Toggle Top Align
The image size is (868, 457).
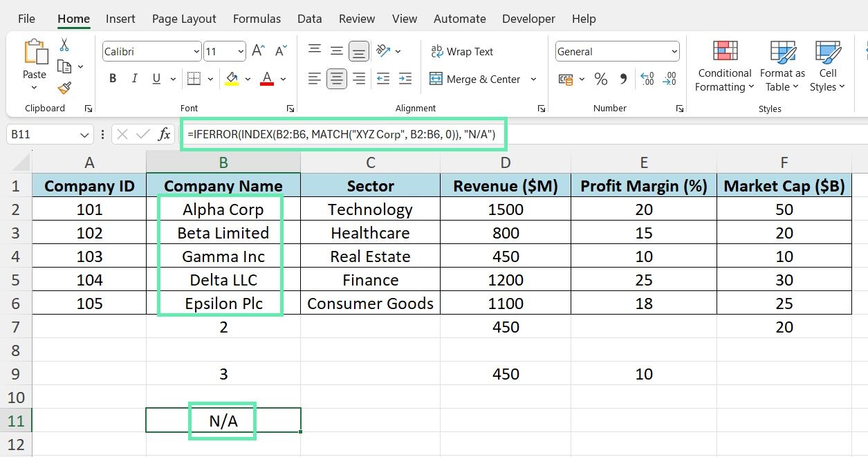pyautogui.click(x=315, y=50)
